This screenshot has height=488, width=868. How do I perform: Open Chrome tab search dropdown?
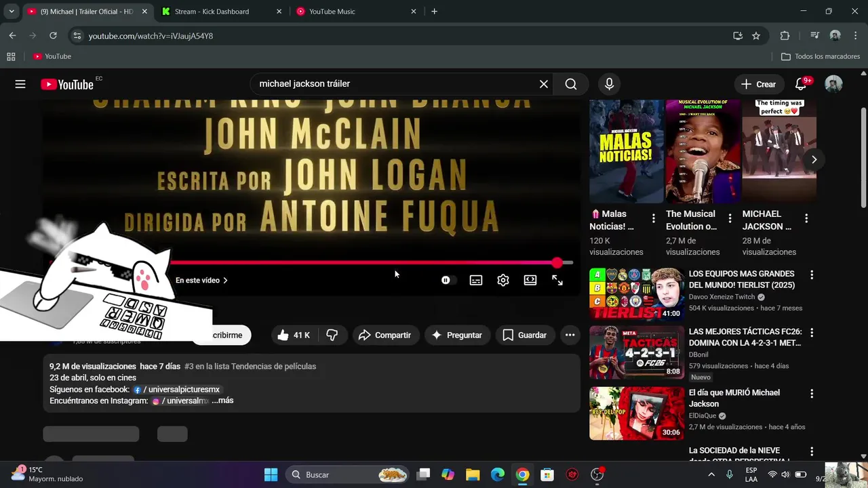click(x=11, y=12)
